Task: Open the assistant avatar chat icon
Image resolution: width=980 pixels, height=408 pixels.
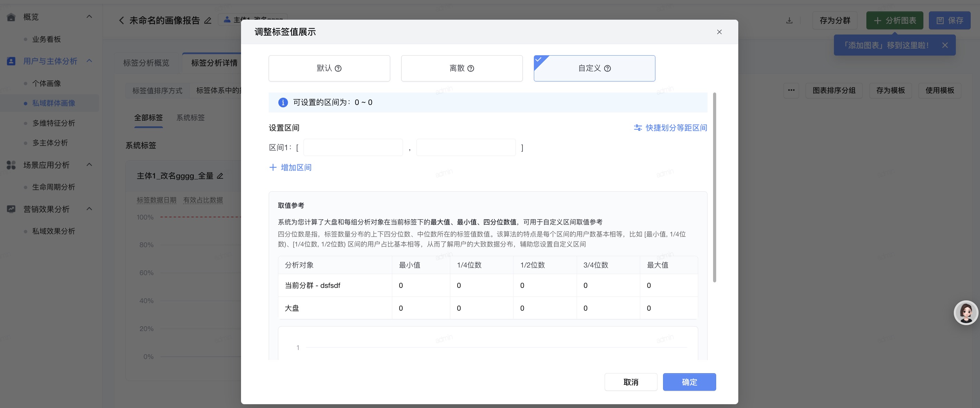Action: pos(965,313)
